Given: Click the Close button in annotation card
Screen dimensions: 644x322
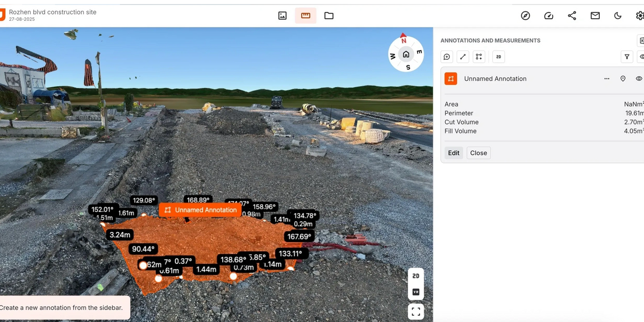Looking at the screenshot, I should tap(478, 153).
